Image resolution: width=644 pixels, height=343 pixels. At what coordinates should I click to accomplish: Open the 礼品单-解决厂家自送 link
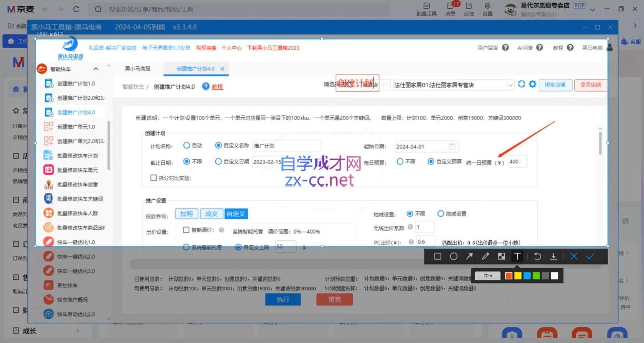pyautogui.click(x=112, y=48)
